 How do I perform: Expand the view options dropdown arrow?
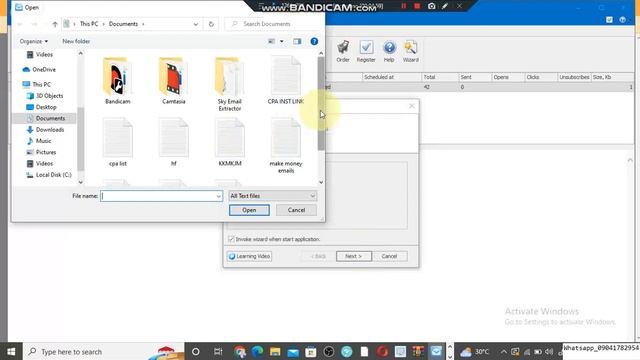[x=282, y=41]
